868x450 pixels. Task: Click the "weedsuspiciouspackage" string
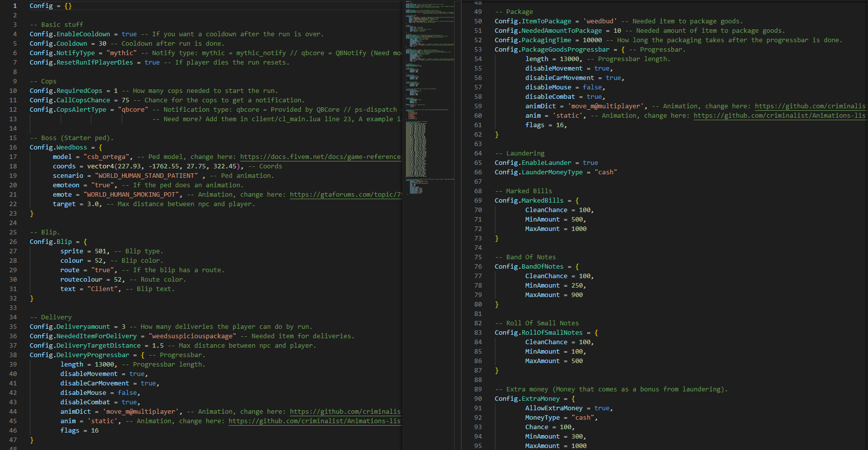click(x=192, y=336)
